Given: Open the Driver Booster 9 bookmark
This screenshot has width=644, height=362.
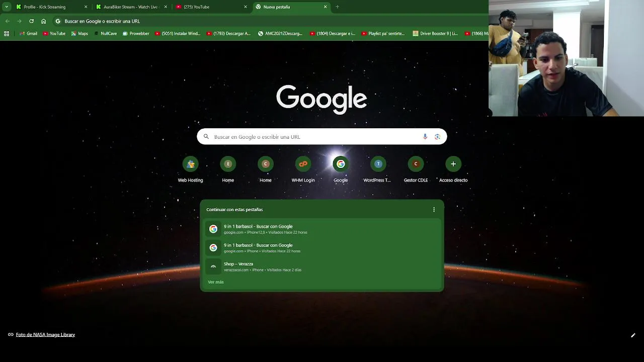Looking at the screenshot, I should 435,34.
